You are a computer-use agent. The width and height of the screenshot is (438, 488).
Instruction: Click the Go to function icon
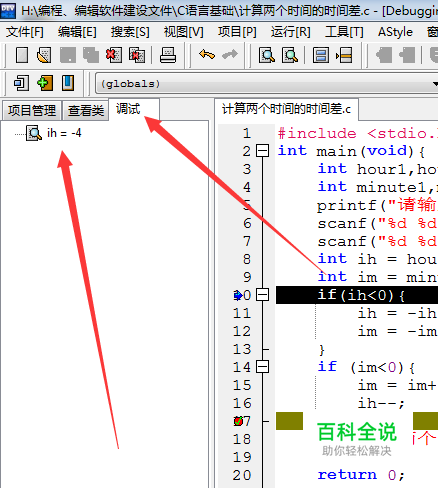pos(321,55)
